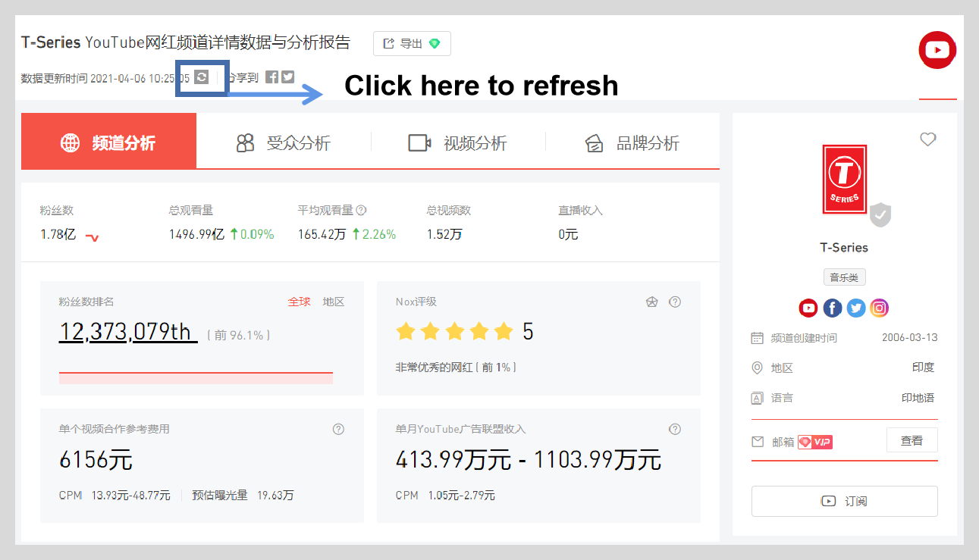Click the calendar icon next to 频道创建时间

757,338
